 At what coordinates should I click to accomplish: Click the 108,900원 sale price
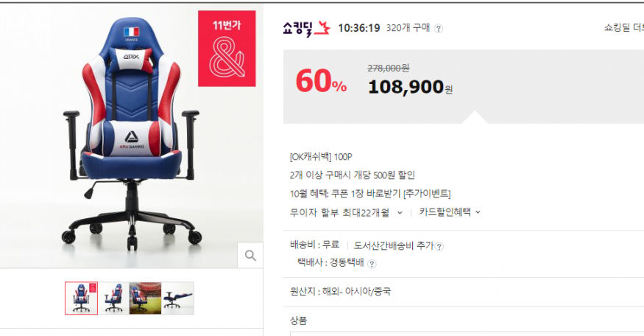410,87
